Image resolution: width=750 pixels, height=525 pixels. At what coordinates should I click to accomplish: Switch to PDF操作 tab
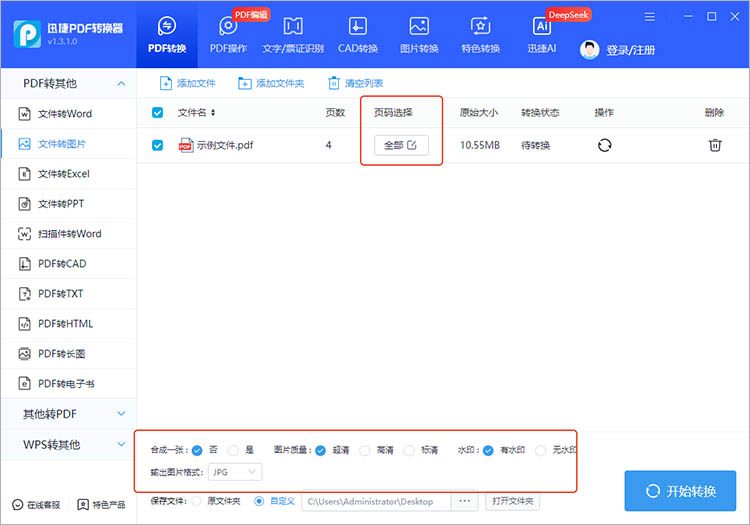click(x=228, y=35)
